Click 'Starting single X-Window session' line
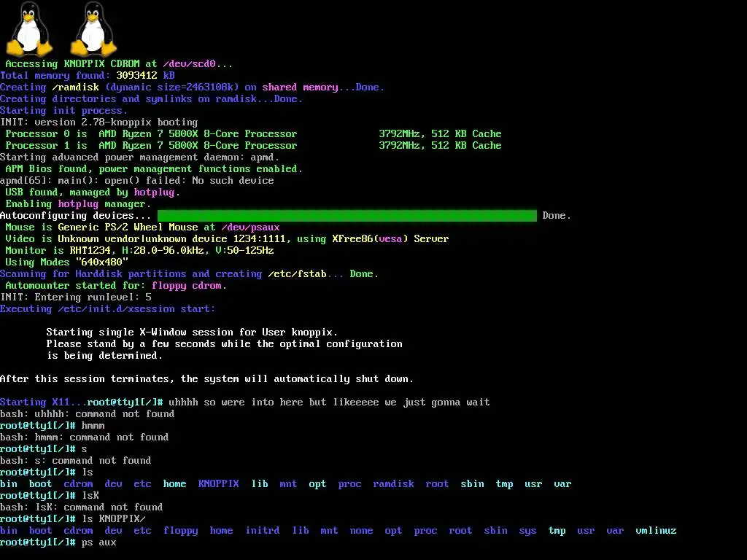Image resolution: width=747 pixels, height=560 pixels. point(192,332)
